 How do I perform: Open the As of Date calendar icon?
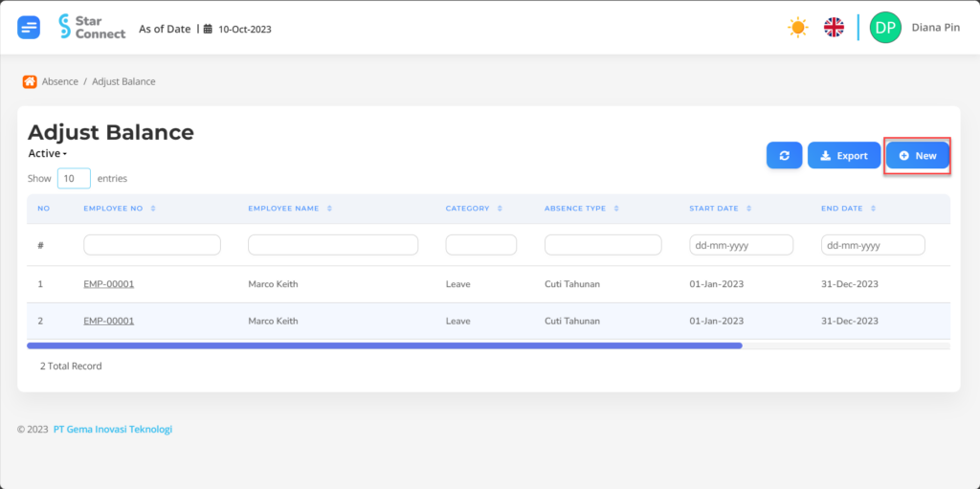click(x=208, y=29)
